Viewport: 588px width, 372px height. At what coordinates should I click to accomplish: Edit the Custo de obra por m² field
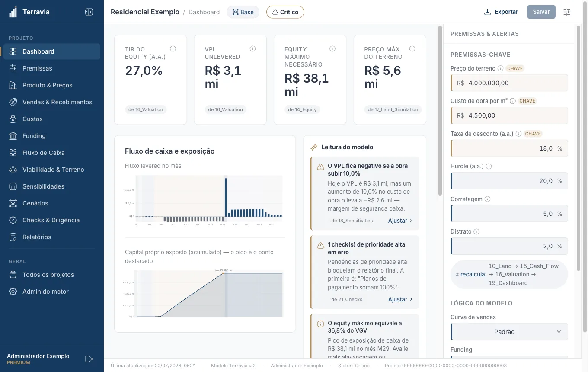click(x=509, y=115)
